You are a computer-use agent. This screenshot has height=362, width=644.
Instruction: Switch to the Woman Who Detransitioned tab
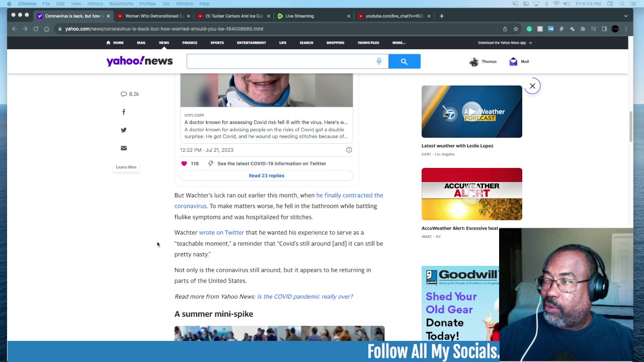153,16
